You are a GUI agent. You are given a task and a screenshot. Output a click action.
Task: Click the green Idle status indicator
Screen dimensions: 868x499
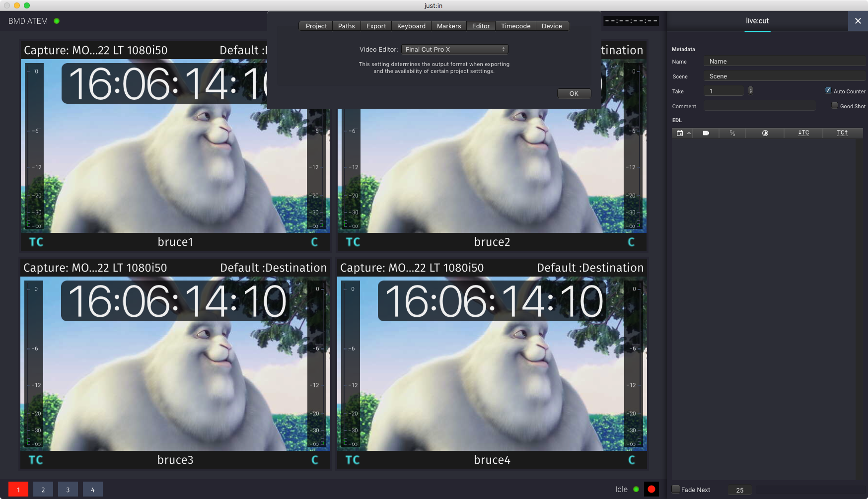636,489
